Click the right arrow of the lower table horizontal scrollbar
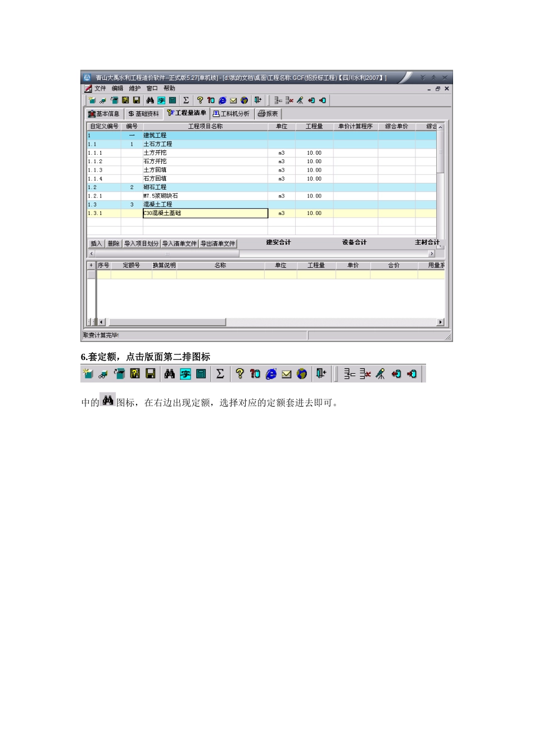This screenshot has width=534, height=756. 440,322
